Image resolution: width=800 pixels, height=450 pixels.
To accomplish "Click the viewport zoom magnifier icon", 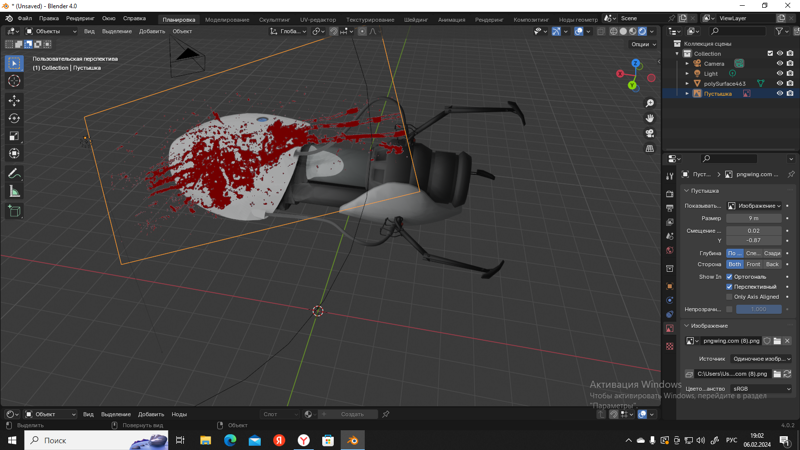I will (x=650, y=103).
